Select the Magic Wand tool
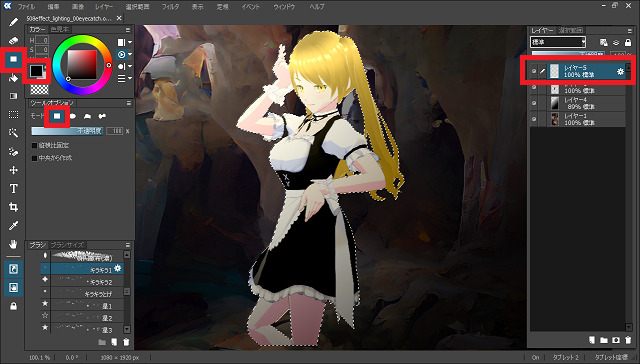Image resolution: width=640 pixels, height=364 pixels. click(13, 133)
